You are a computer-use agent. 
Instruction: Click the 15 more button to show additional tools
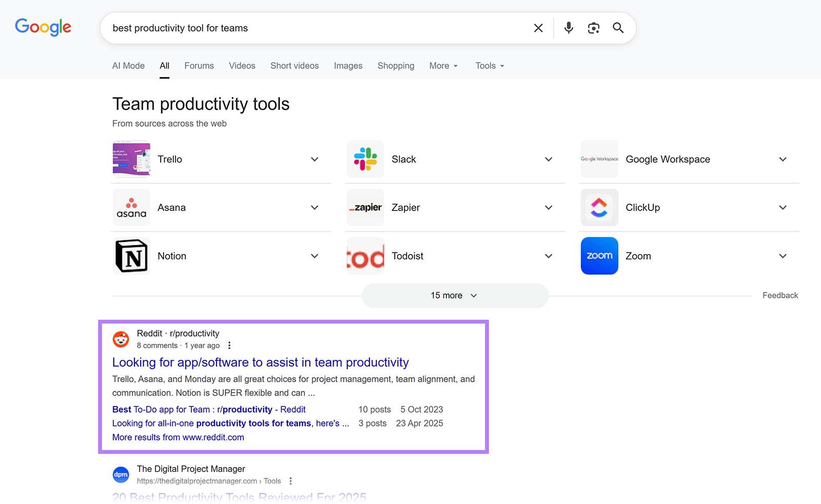[x=455, y=295]
